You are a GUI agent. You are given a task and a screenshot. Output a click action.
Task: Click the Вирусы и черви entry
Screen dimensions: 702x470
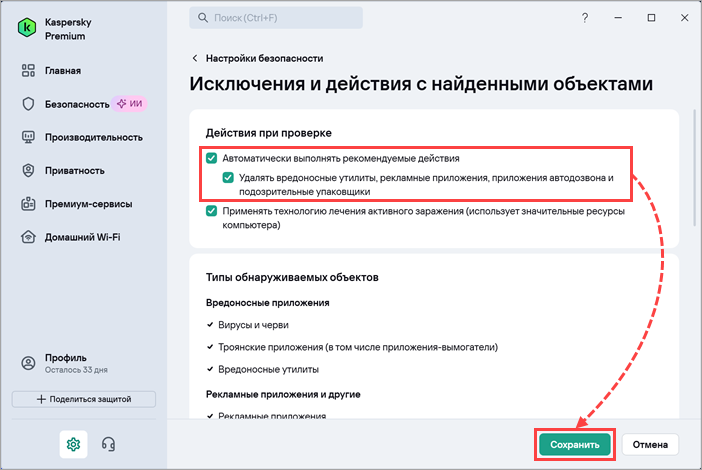[253, 325]
